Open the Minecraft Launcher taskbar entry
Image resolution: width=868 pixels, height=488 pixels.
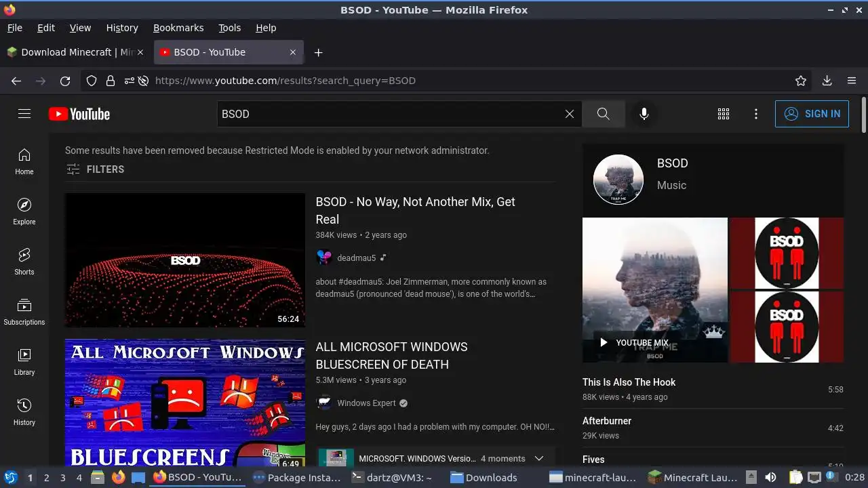(693, 478)
